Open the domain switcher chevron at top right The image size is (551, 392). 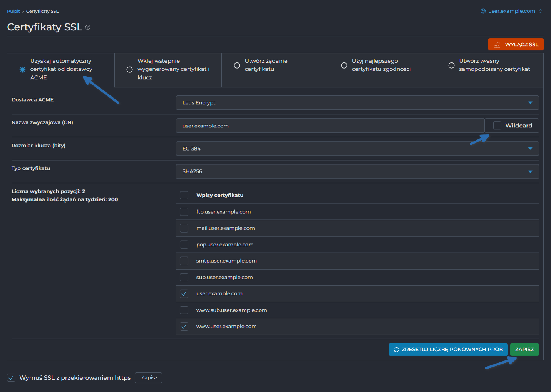(541, 11)
